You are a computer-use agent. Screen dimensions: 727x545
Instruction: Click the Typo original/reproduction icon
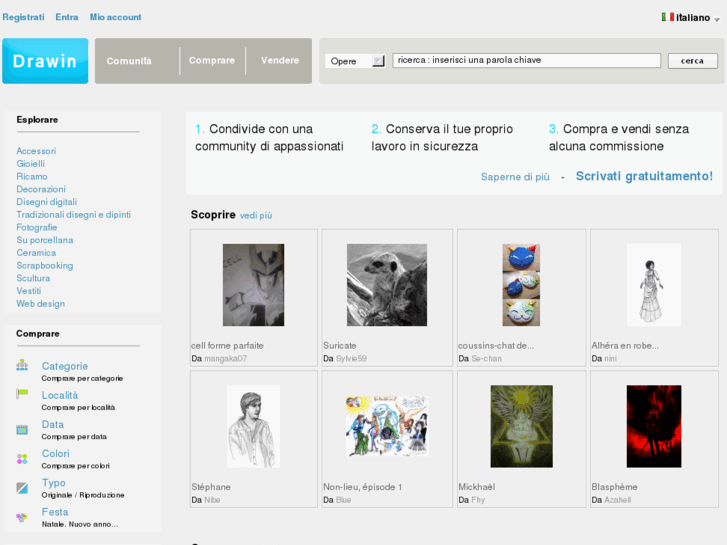[x=22, y=488]
